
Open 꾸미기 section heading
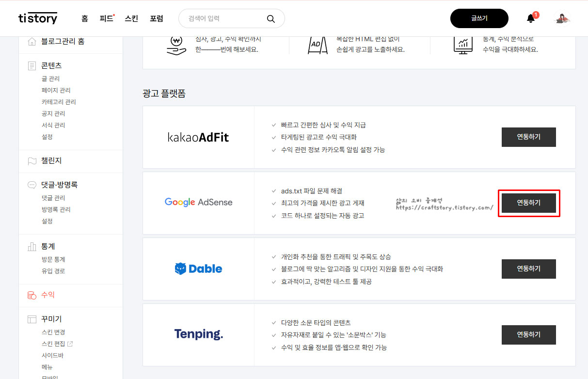[x=51, y=319]
